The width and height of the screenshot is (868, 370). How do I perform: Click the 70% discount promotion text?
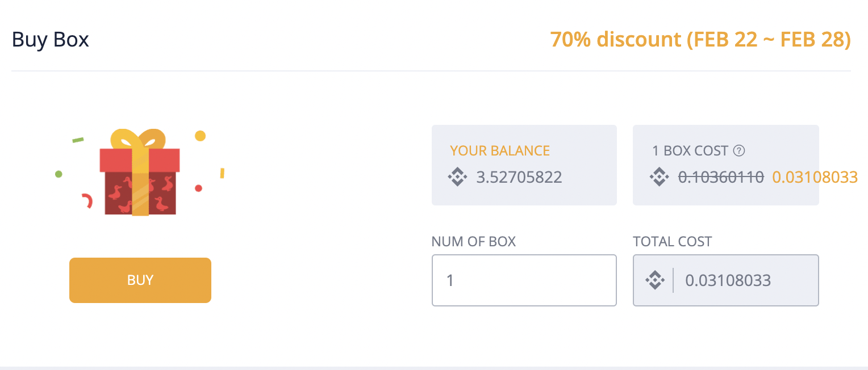[700, 40]
